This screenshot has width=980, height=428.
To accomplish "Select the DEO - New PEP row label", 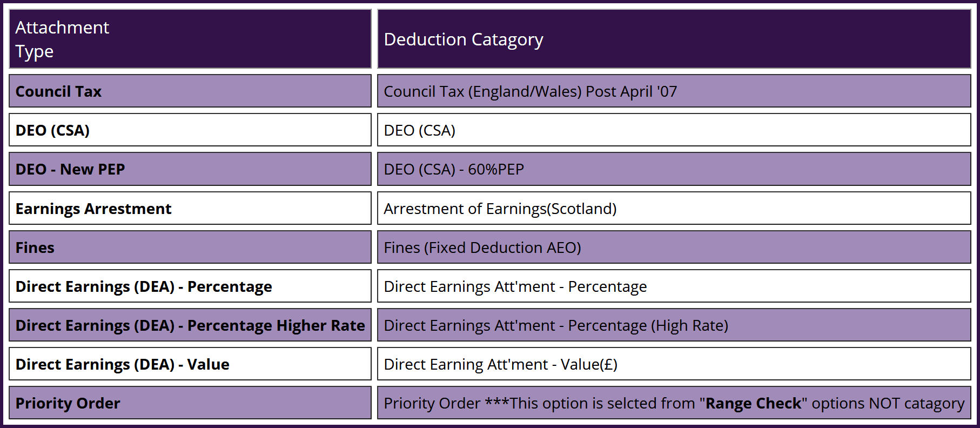I will pos(70,169).
